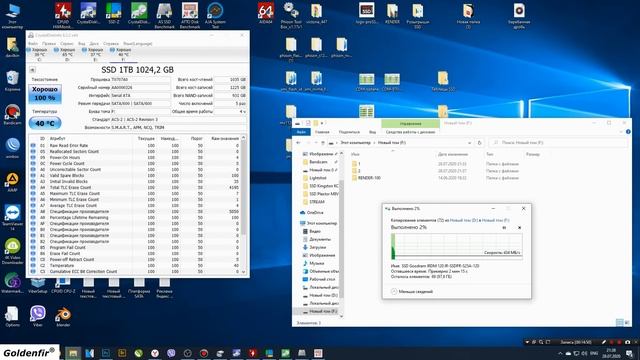Launch Blender desktop shortcut
Image resolution: width=640 pixels, height=360 pixels.
tap(63, 316)
